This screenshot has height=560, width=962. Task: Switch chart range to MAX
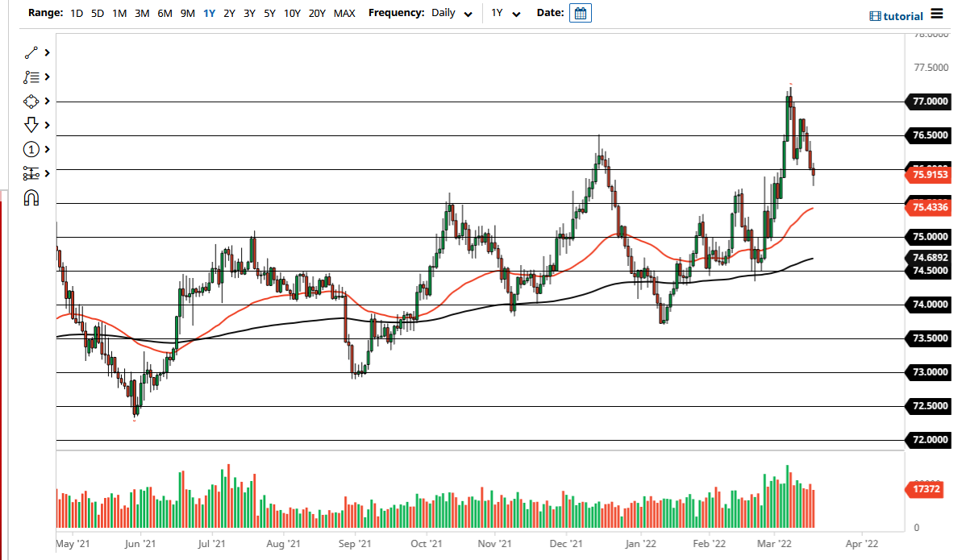point(344,13)
